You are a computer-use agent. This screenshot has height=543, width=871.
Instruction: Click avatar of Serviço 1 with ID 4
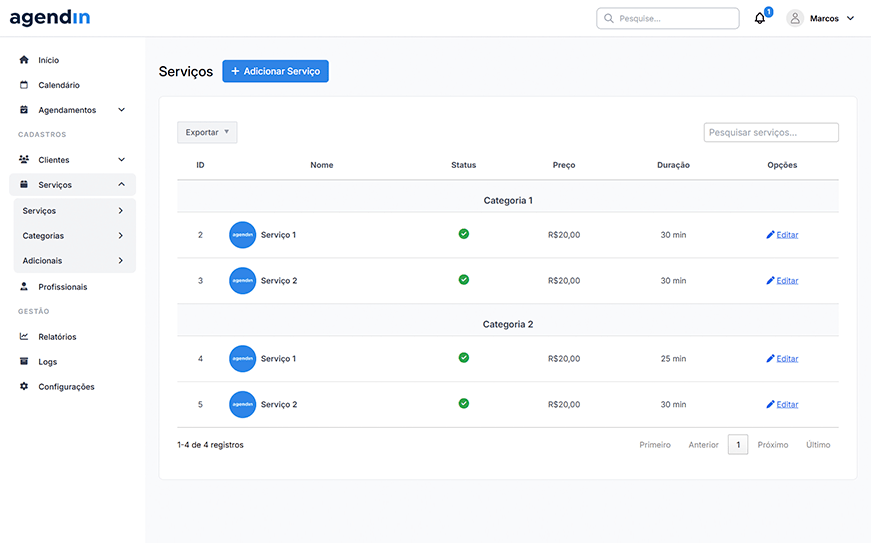coord(242,359)
